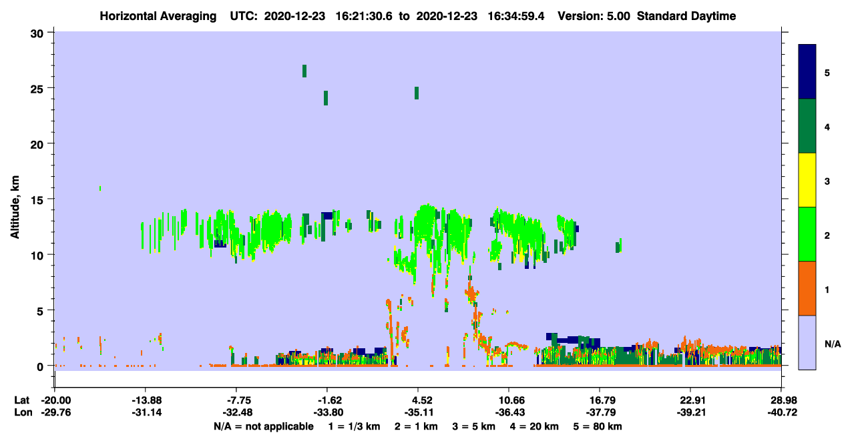The height and width of the screenshot is (445, 868).
Task: Click legend text '3 = 5 km'
Action: coord(473,426)
